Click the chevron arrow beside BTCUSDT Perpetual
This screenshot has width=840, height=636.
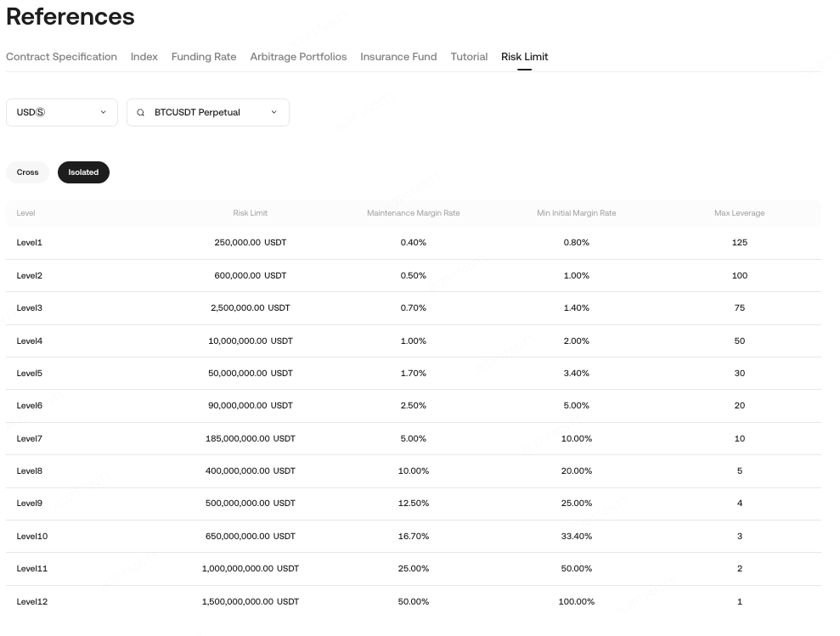tap(273, 113)
